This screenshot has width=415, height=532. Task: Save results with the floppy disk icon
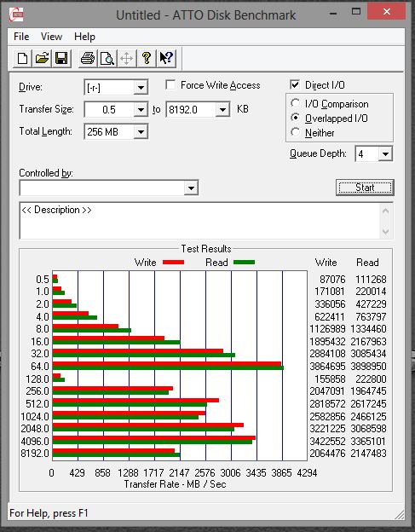pos(61,58)
